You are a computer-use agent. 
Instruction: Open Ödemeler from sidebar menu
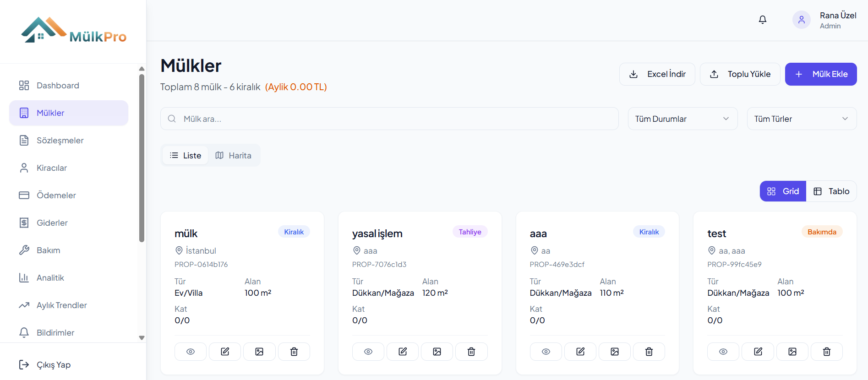56,195
